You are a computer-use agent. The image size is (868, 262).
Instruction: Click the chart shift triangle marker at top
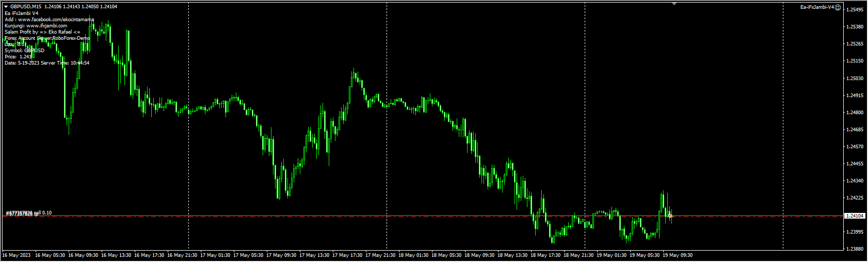[674, 4]
